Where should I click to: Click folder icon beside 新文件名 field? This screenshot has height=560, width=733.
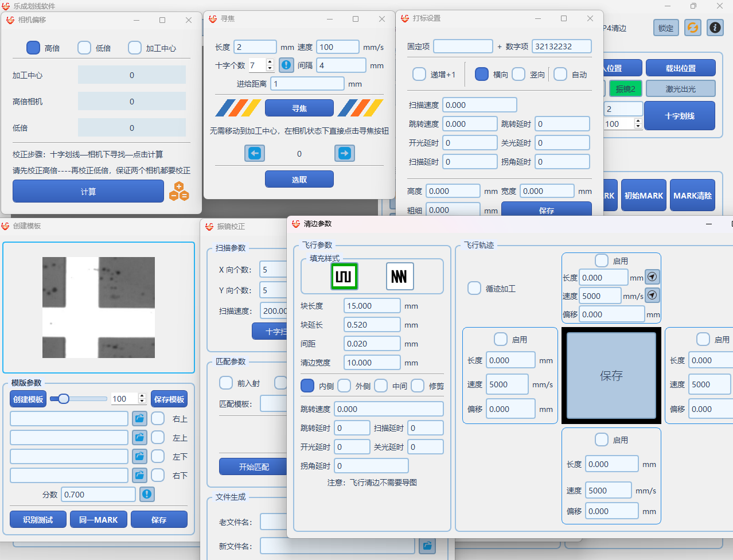pos(427,546)
